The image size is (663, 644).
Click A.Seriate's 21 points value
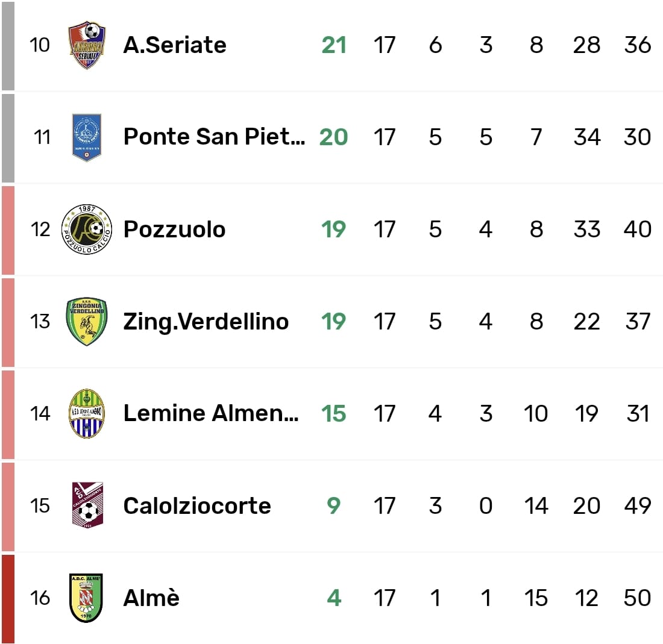click(334, 45)
